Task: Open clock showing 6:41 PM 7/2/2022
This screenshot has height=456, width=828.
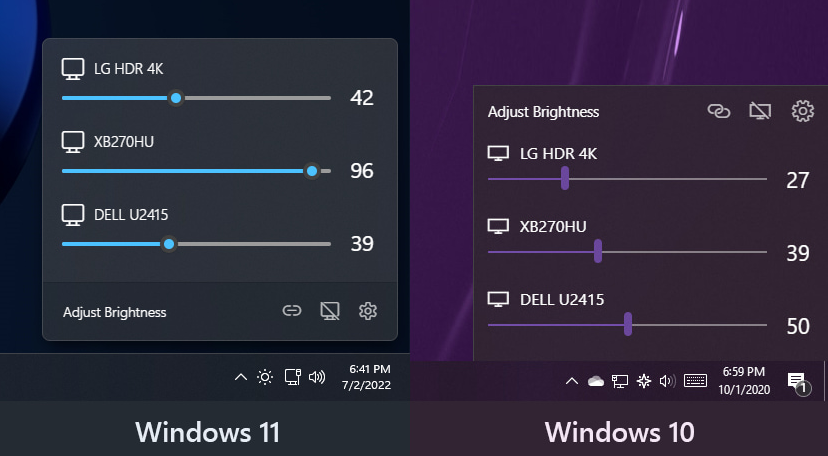Action: point(366,377)
